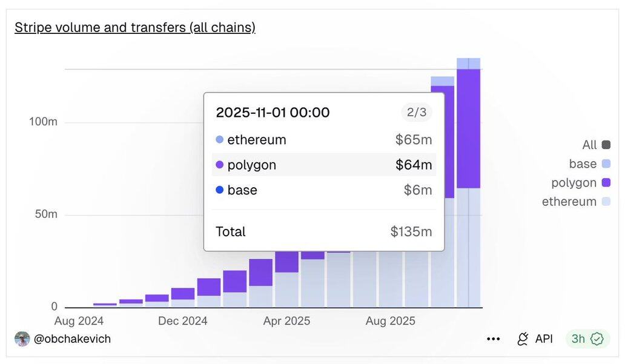The height and width of the screenshot is (364, 625).
Task: Click the 3h refresh status badge
Action: click(x=587, y=339)
